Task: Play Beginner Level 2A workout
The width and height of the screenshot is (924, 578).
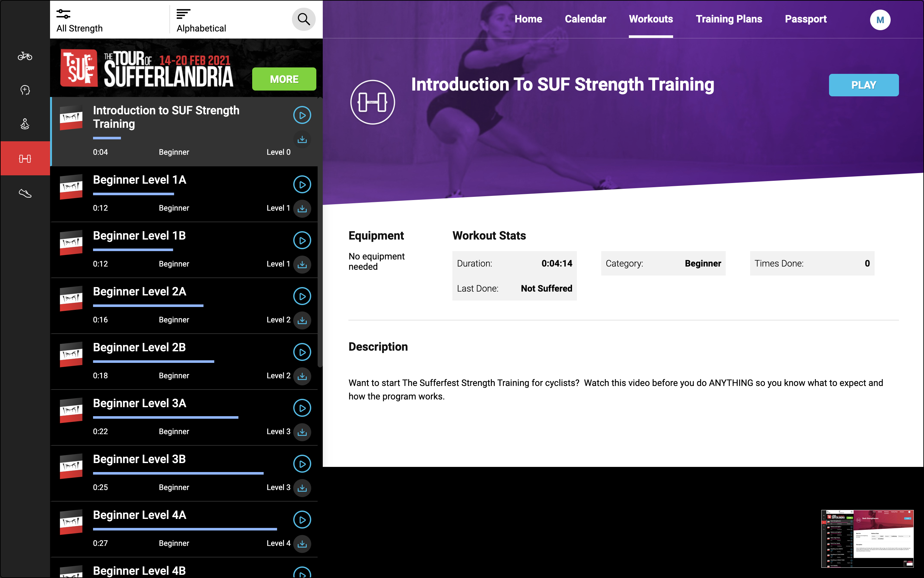Action: 302,296
